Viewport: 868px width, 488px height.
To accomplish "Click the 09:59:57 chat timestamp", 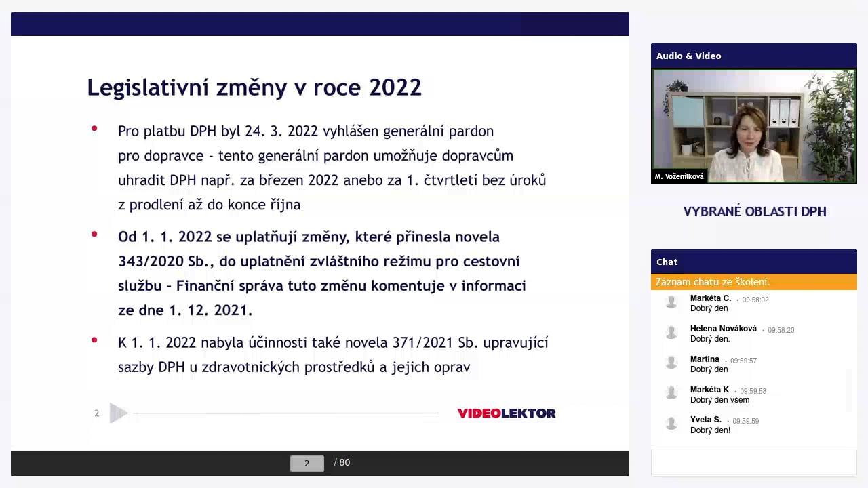I will tap(744, 361).
